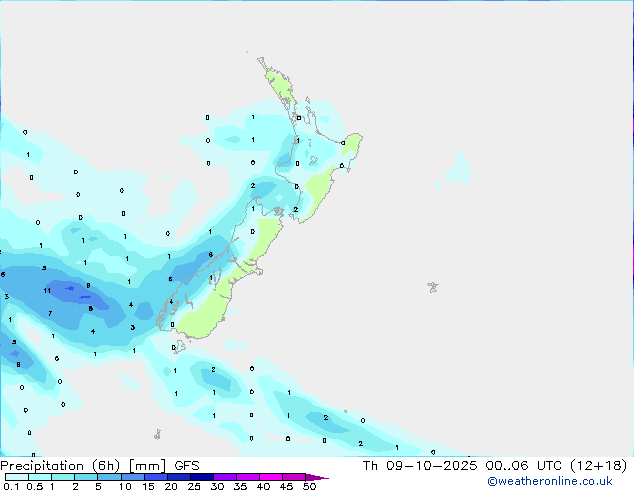Click the 1–2 mm legend color swatch
The width and height of the screenshot is (634, 490).
click(x=63, y=477)
